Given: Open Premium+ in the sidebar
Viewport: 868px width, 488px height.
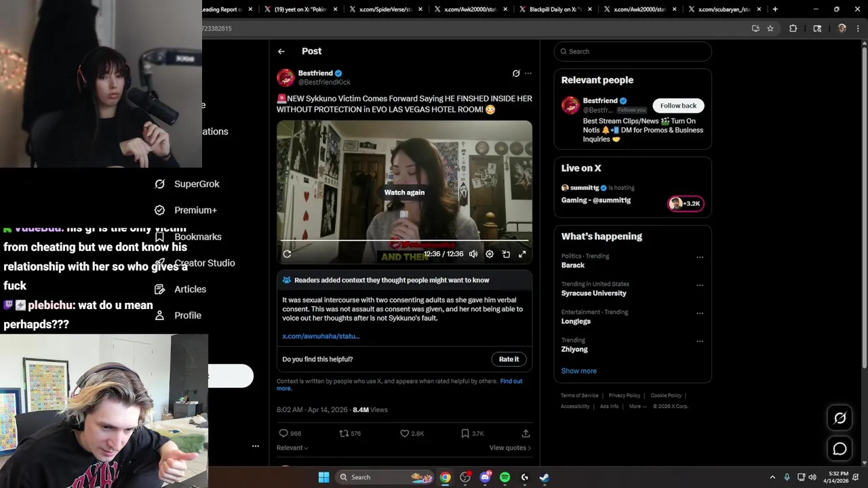Looking at the screenshot, I should (186, 210).
